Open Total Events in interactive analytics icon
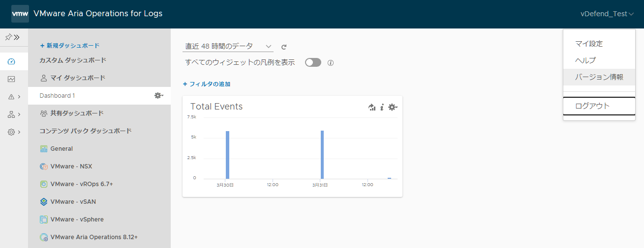Screen dimensions: 644x248 click(x=372, y=107)
